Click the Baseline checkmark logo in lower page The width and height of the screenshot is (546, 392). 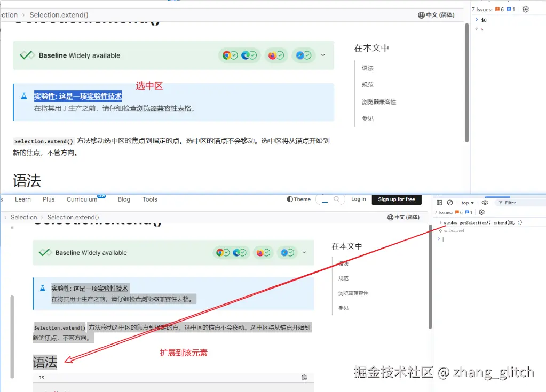click(45, 252)
